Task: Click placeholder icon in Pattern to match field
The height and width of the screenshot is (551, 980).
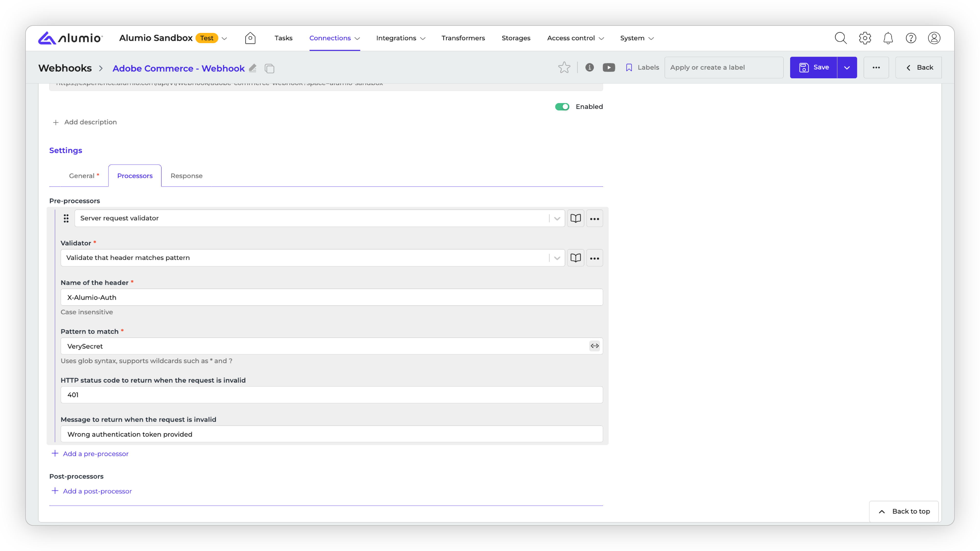Action: tap(594, 346)
